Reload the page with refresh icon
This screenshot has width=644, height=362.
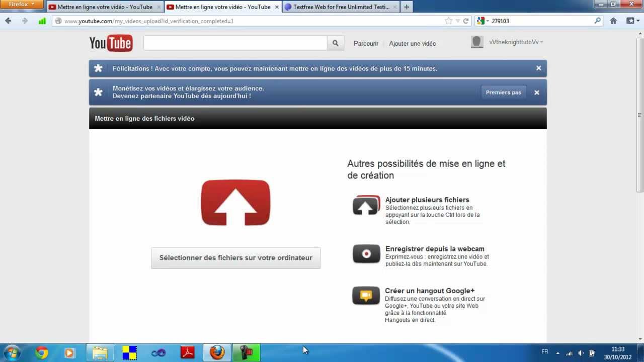466,21
